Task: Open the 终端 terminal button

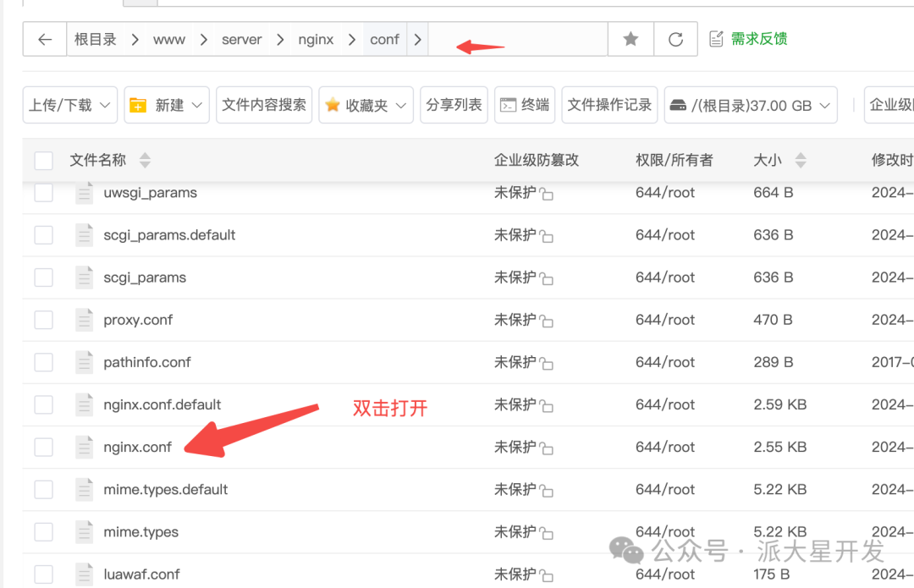Action: click(x=525, y=105)
